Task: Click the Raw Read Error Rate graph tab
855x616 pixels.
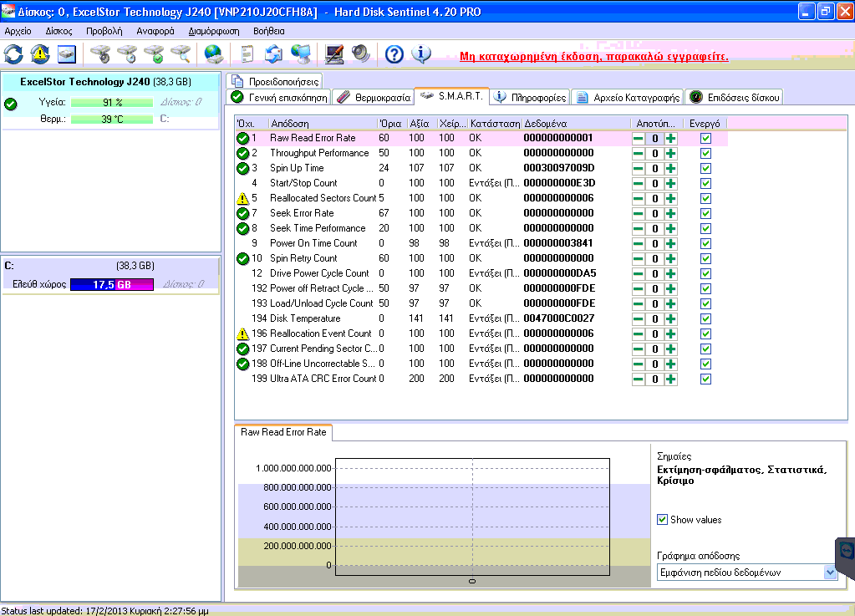Action: (283, 432)
